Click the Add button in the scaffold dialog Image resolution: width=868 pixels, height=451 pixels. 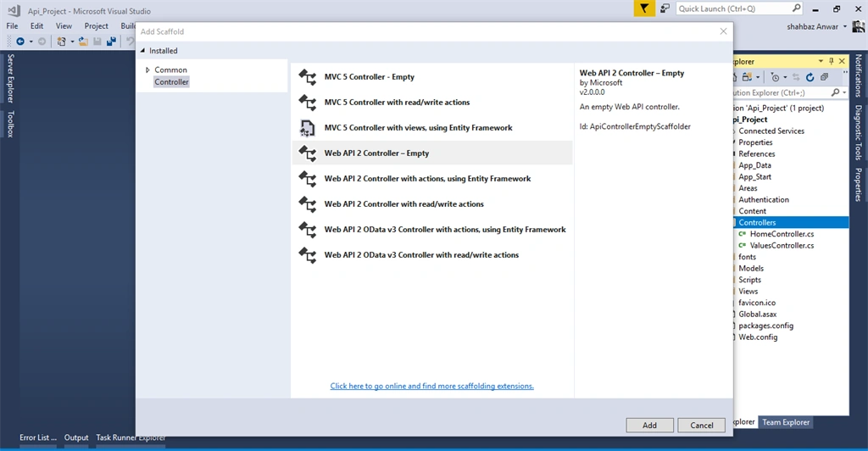click(x=650, y=425)
